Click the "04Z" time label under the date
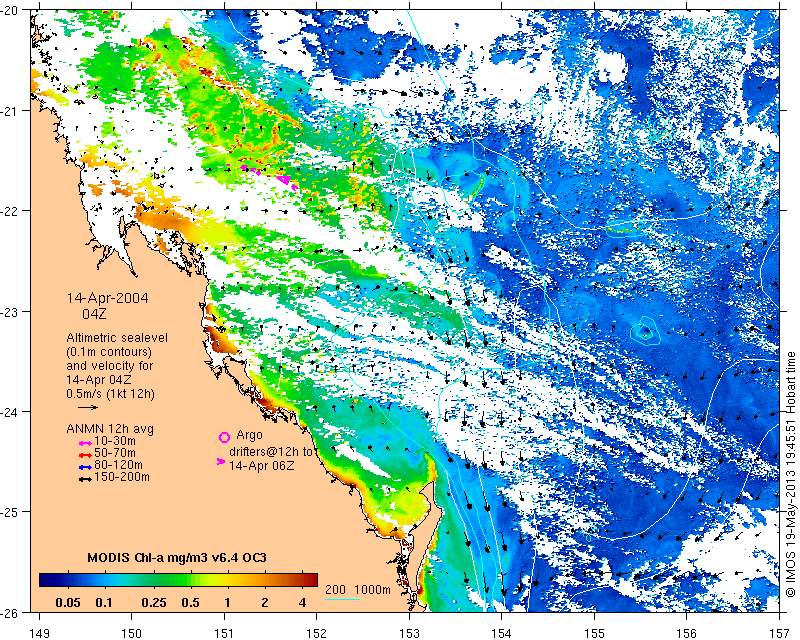The image size is (800, 640). click(94, 314)
